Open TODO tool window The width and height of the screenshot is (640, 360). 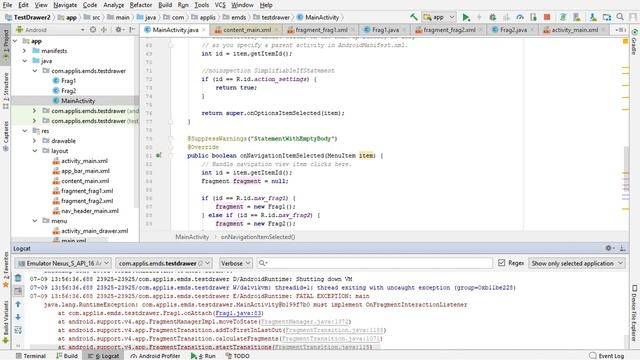point(238,356)
